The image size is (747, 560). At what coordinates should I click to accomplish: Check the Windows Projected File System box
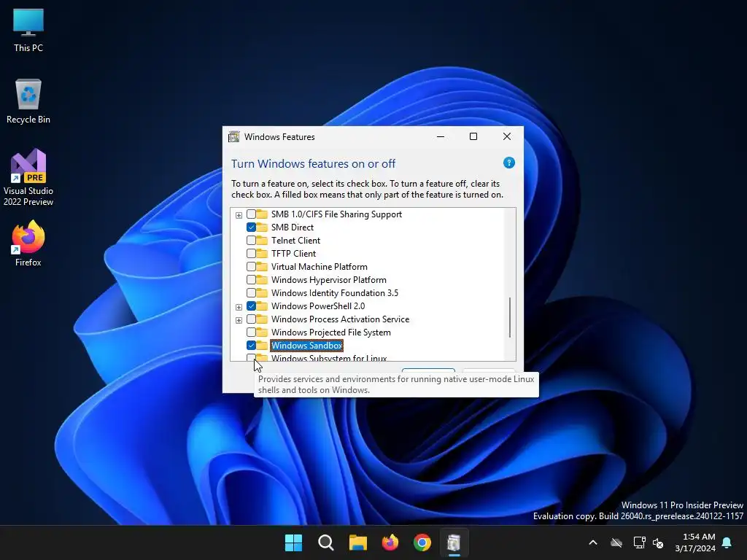point(251,332)
